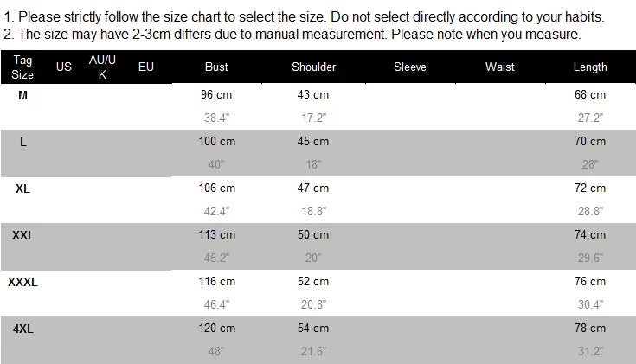636x364 pixels.
Task: Click the XXL size row label
Action: (22, 235)
